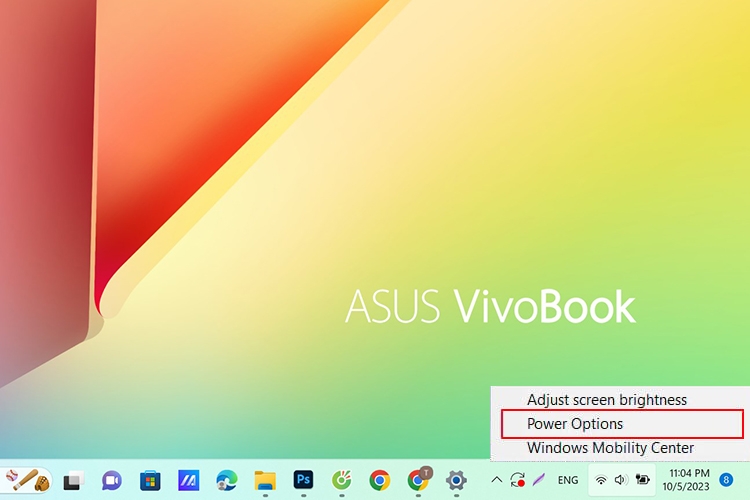Switch the ENG input language

click(x=568, y=480)
